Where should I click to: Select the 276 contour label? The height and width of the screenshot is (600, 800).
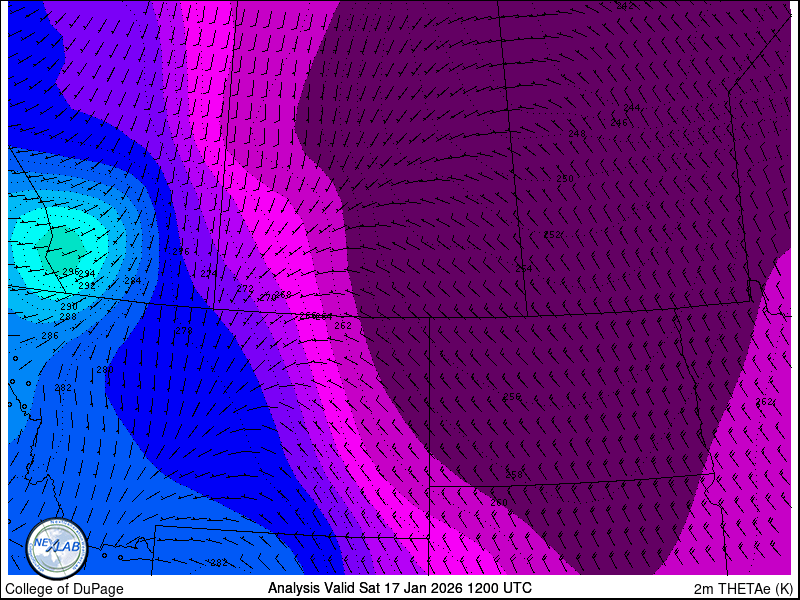[x=181, y=252]
